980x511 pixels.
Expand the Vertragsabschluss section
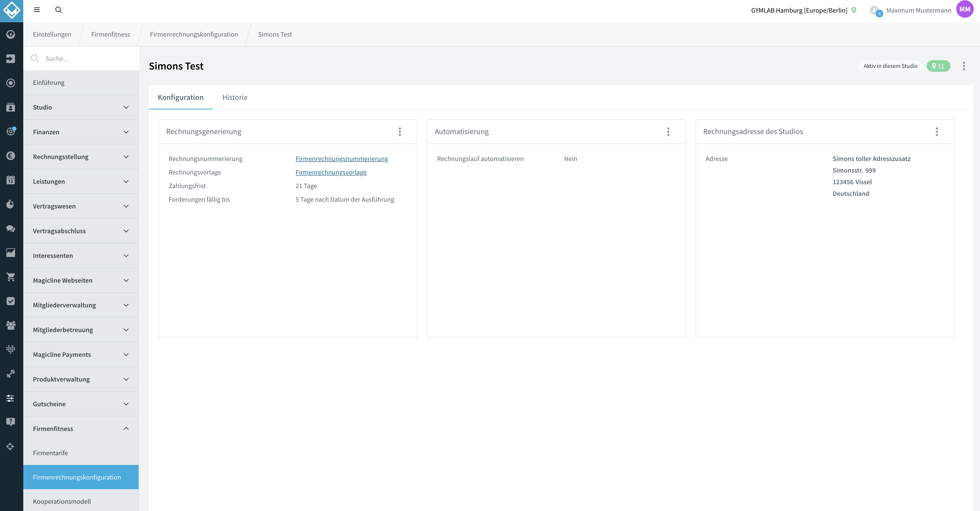click(81, 231)
